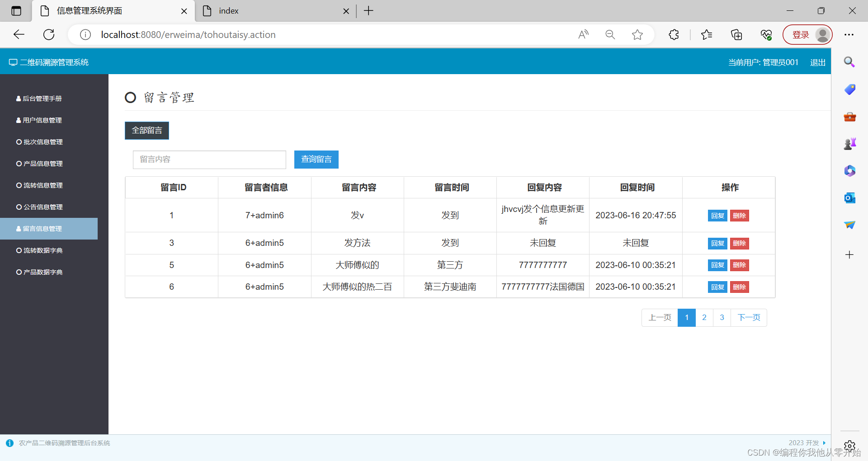868x461 pixels.
Task: Open 批次信息管理 in sidebar menu
Action: (39, 142)
